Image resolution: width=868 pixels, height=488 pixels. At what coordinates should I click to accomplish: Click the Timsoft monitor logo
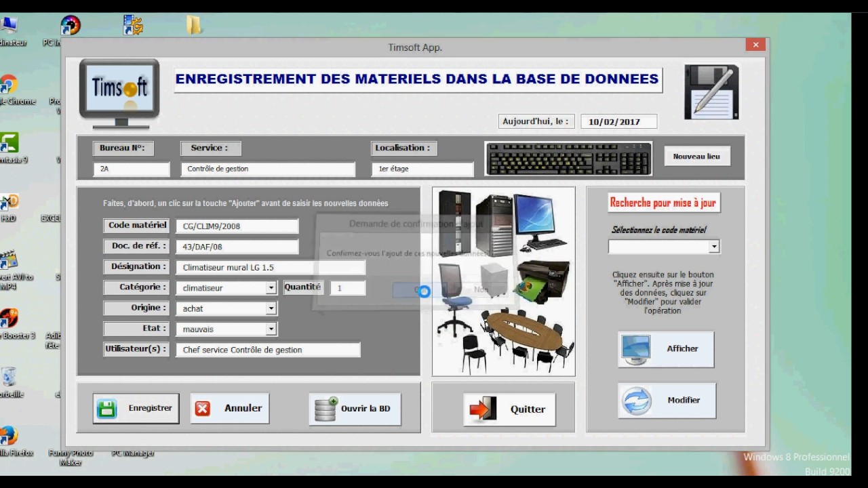[119, 94]
